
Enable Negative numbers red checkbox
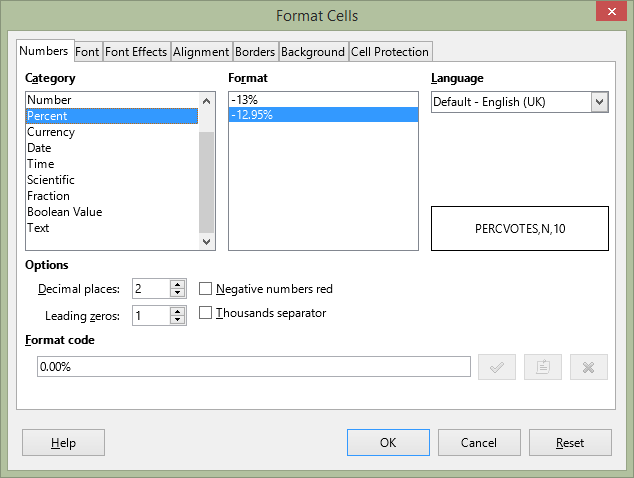pyautogui.click(x=205, y=289)
